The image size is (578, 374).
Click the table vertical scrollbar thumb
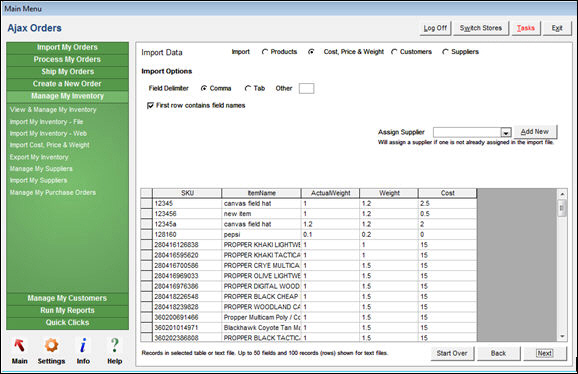point(562,208)
